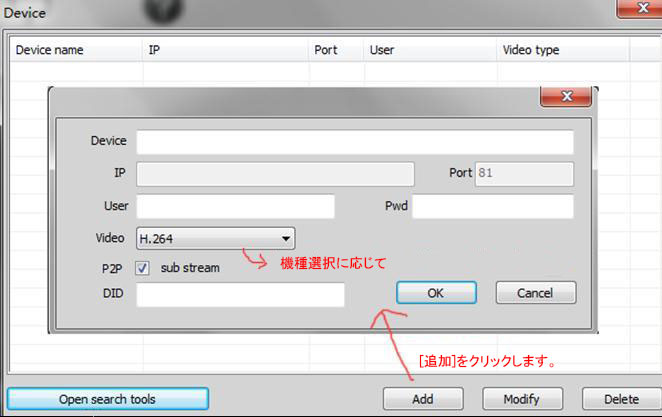Click the Device name input field
The height and width of the screenshot is (417, 662).
(355, 142)
